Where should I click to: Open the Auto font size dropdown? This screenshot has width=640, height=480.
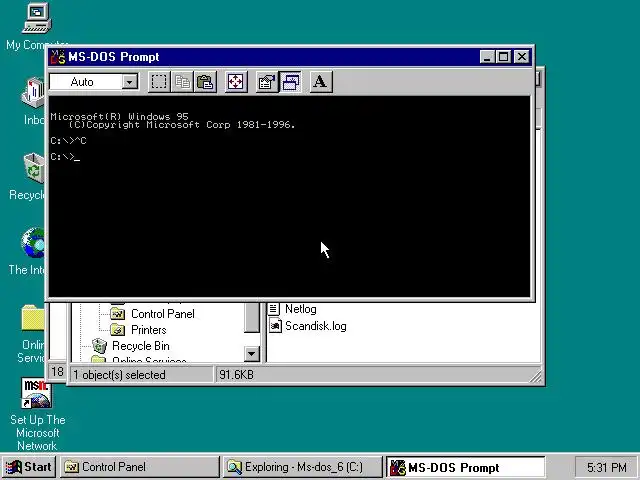[x=129, y=82]
